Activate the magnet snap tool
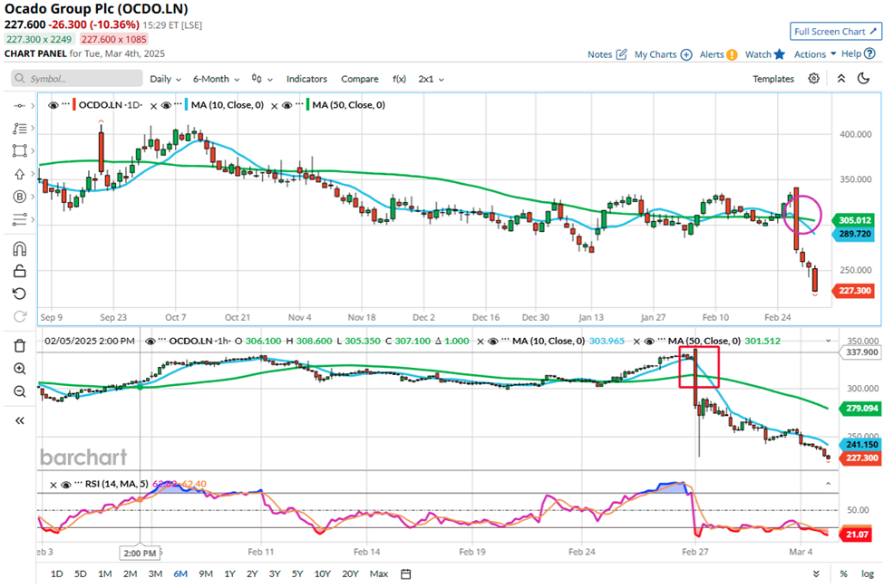The image size is (884, 588). point(19,248)
